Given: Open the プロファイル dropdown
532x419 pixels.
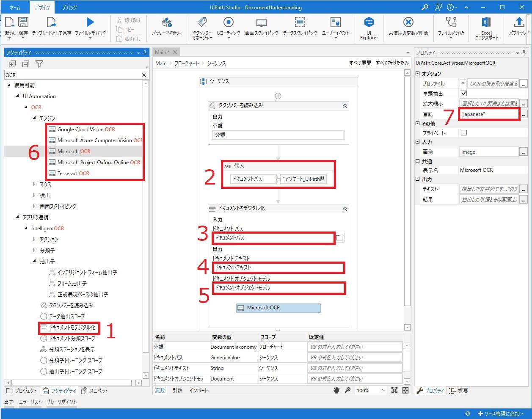Looking at the screenshot, I should pyautogui.click(x=463, y=83).
